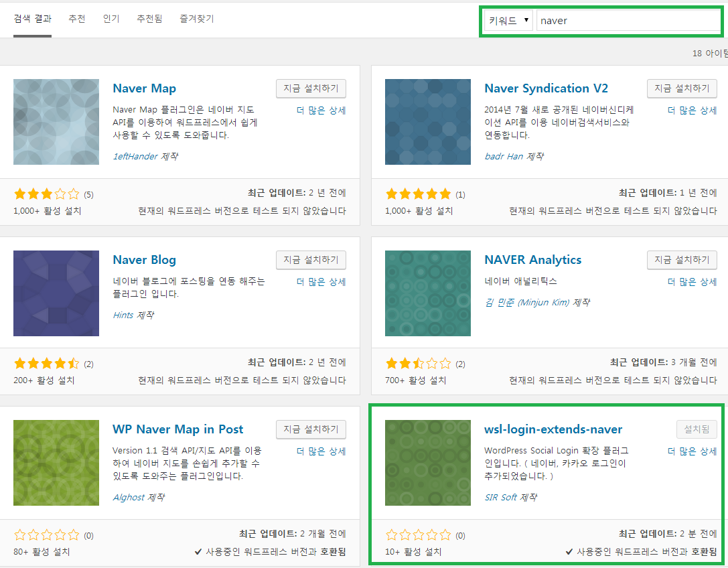The width and height of the screenshot is (728, 568).
Task: Install the Naver Map plugin
Action: tap(311, 88)
